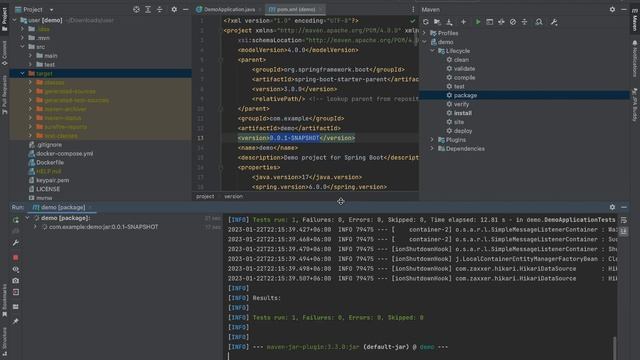Viewport: 640px width, 360px height.
Task: Toggle Maven offline mode
Action: click(x=501, y=22)
